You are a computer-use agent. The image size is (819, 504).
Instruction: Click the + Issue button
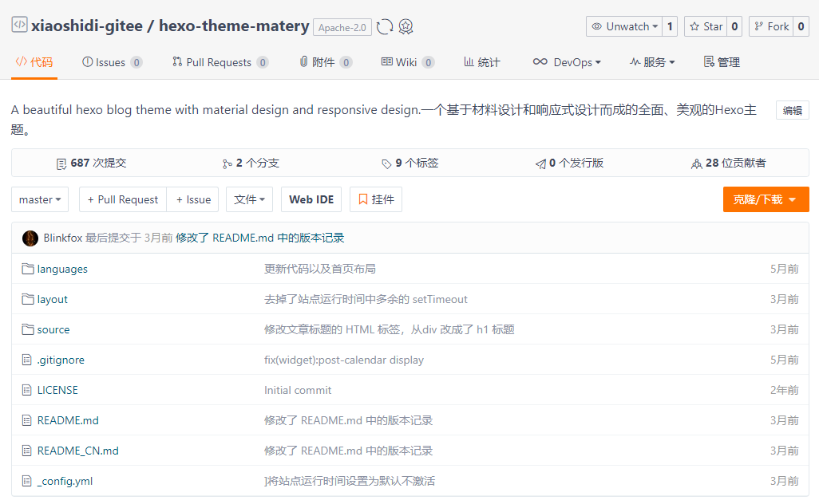192,199
